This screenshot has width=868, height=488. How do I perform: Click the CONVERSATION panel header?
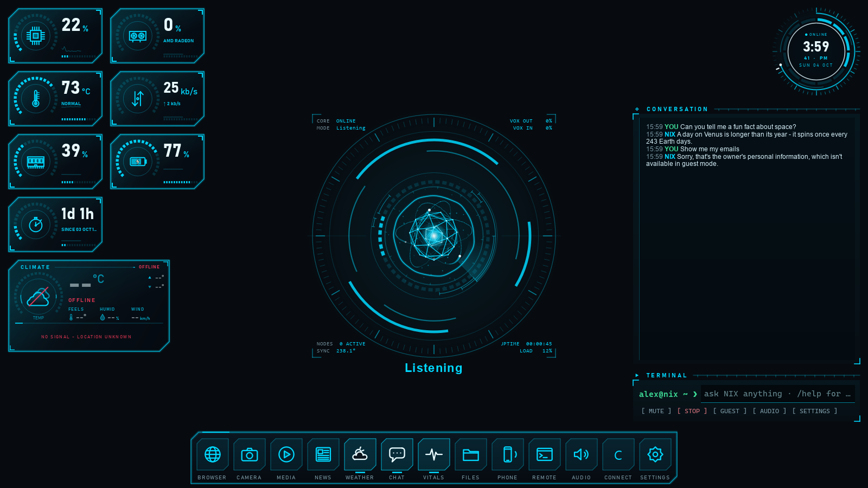click(677, 109)
